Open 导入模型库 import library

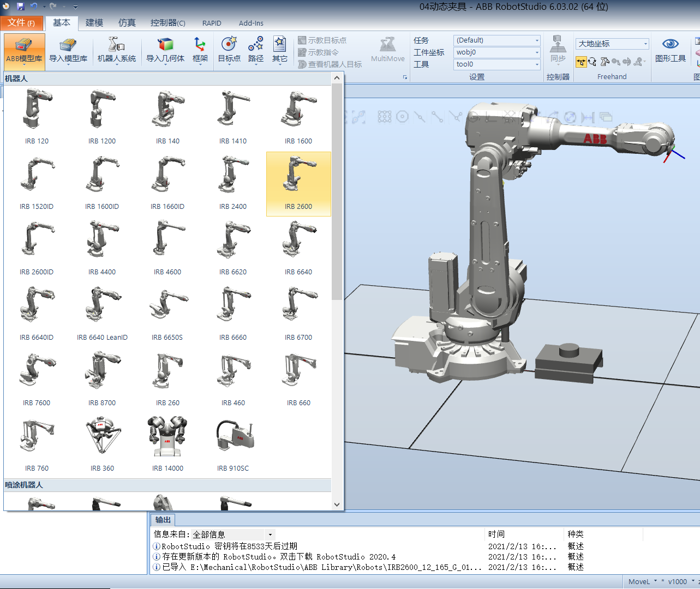pos(68,52)
